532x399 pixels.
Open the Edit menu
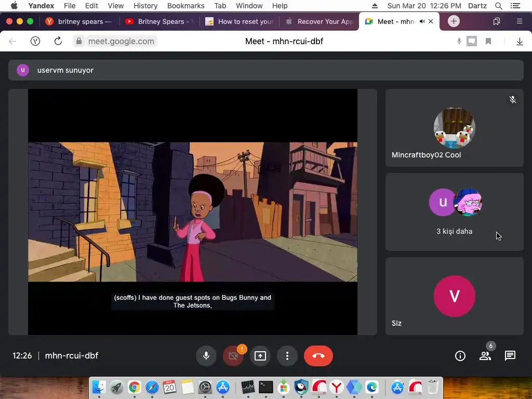coord(91,6)
